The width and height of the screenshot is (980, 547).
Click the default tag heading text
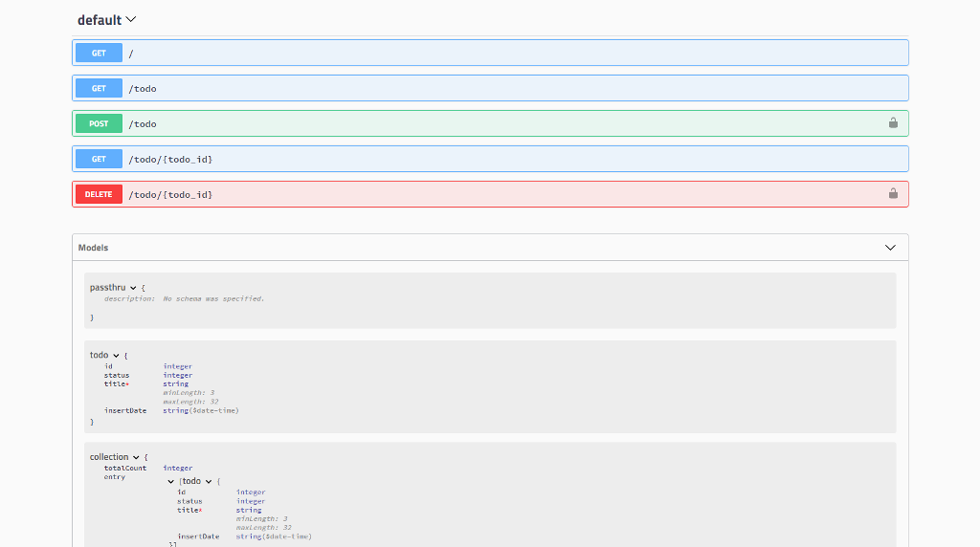100,20
